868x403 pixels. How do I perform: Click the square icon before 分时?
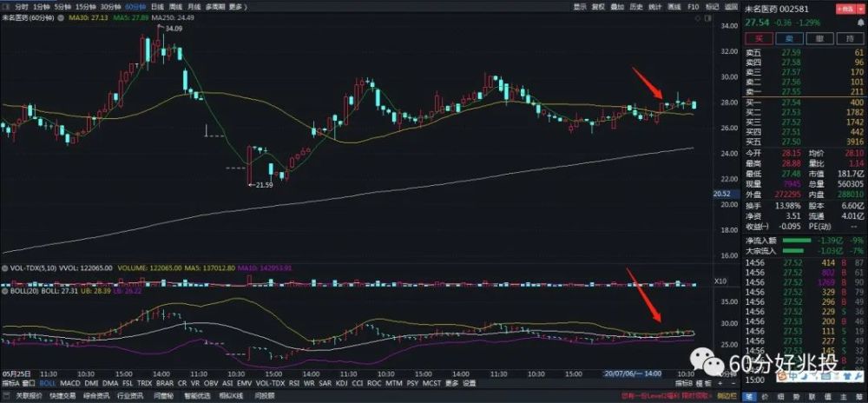7,7
